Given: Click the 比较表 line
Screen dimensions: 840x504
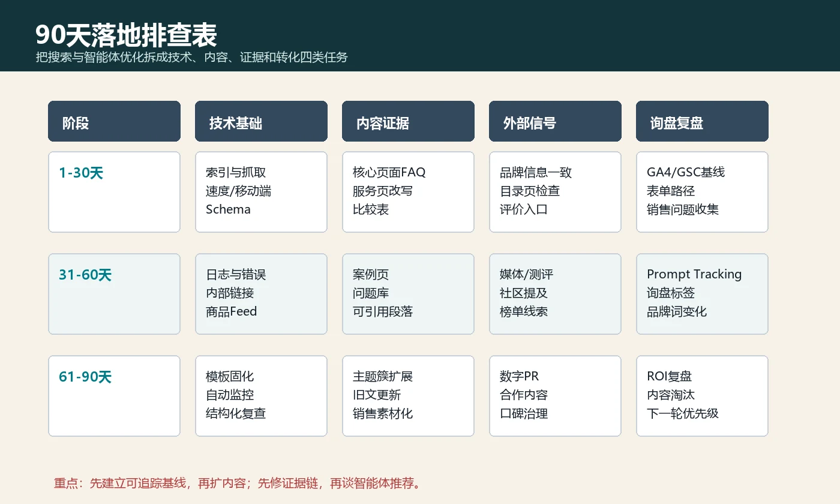Looking at the screenshot, I should coord(371,209).
